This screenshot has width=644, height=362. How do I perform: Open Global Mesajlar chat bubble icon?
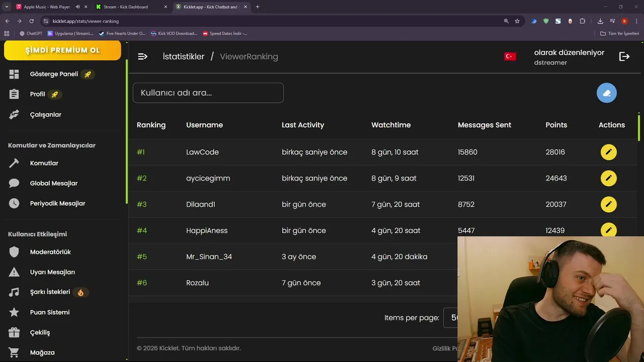coord(14,183)
